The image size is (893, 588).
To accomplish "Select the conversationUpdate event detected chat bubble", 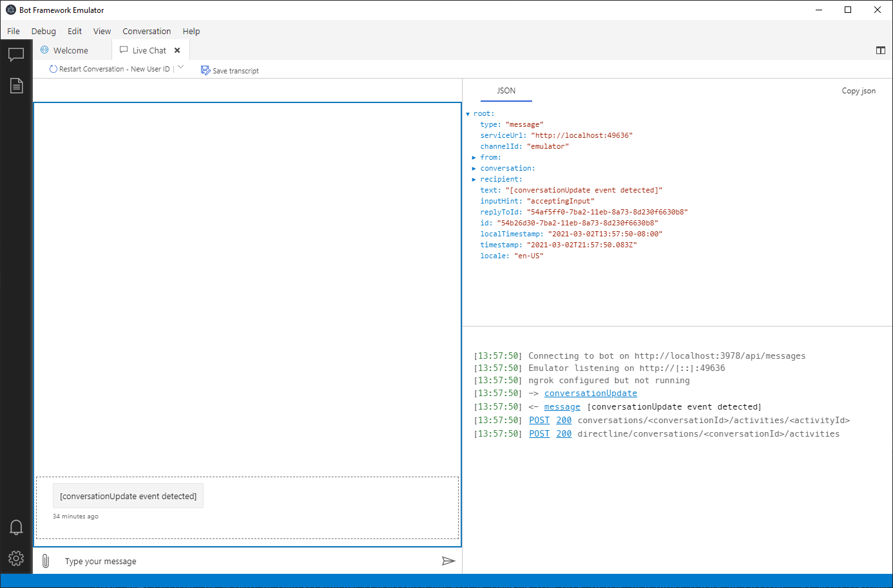I will coord(128,496).
